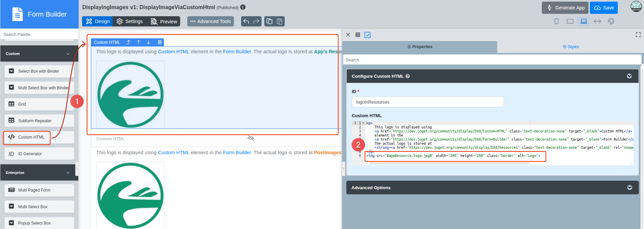
Task: Collapse the Custom palette section
Action: 68,54
